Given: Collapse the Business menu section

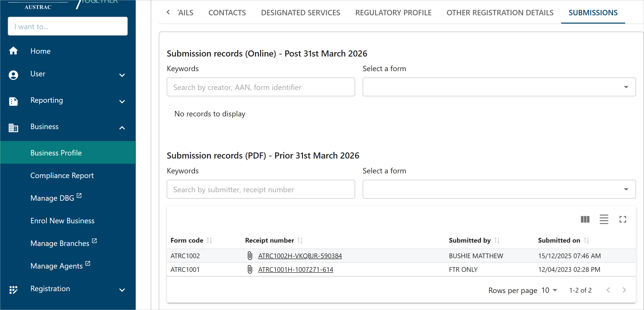Looking at the screenshot, I should (122, 128).
